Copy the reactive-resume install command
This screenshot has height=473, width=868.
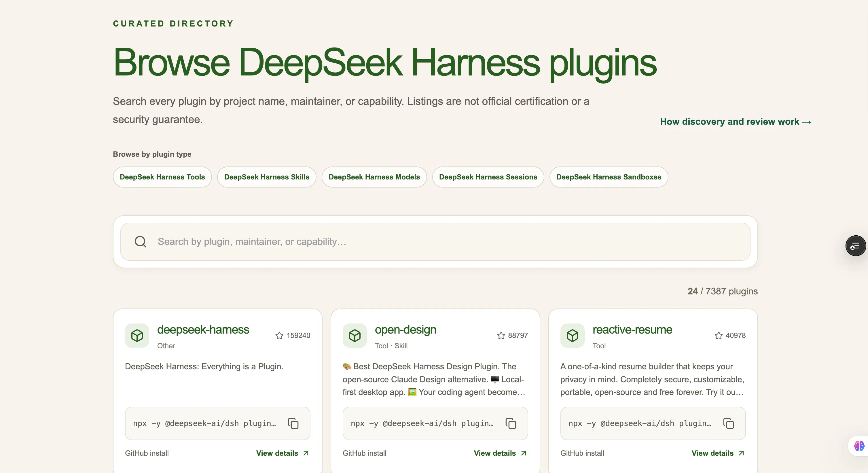[729, 423]
